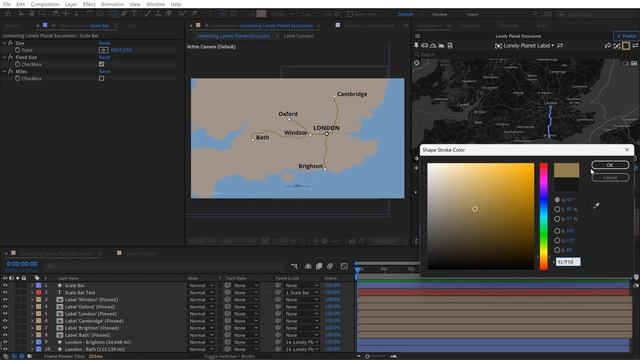Expand the Label 'Oxford' (Pinned) layer
Viewport: 640px width, 360px height.
click(32, 307)
